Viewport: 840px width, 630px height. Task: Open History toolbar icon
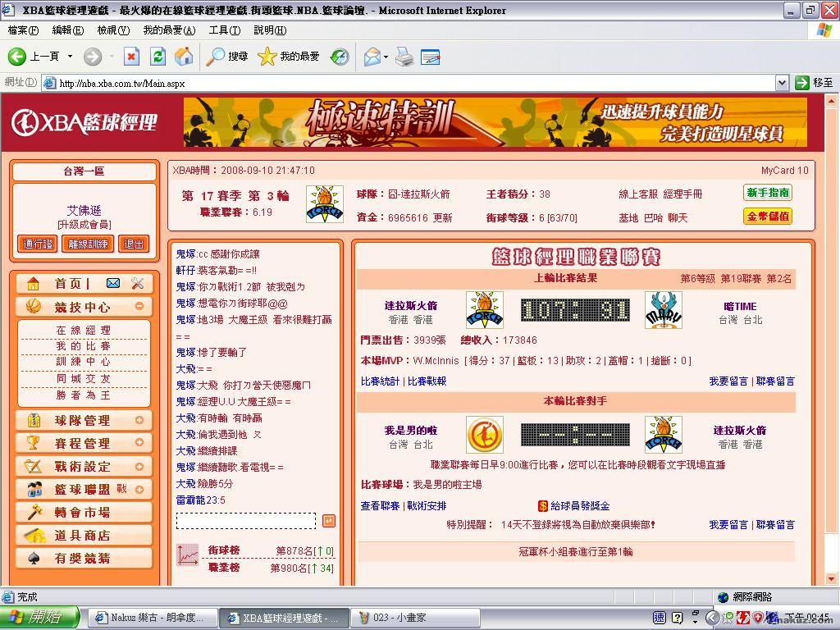(340, 57)
